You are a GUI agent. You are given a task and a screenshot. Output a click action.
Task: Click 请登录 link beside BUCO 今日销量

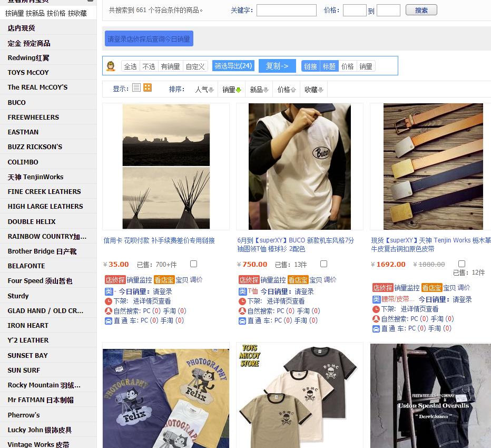304,291
